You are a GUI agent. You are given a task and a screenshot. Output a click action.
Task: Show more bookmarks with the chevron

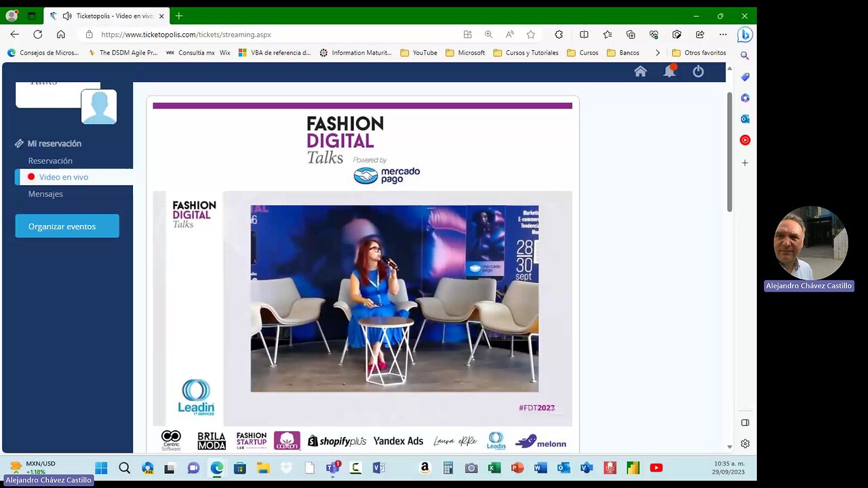coord(657,53)
